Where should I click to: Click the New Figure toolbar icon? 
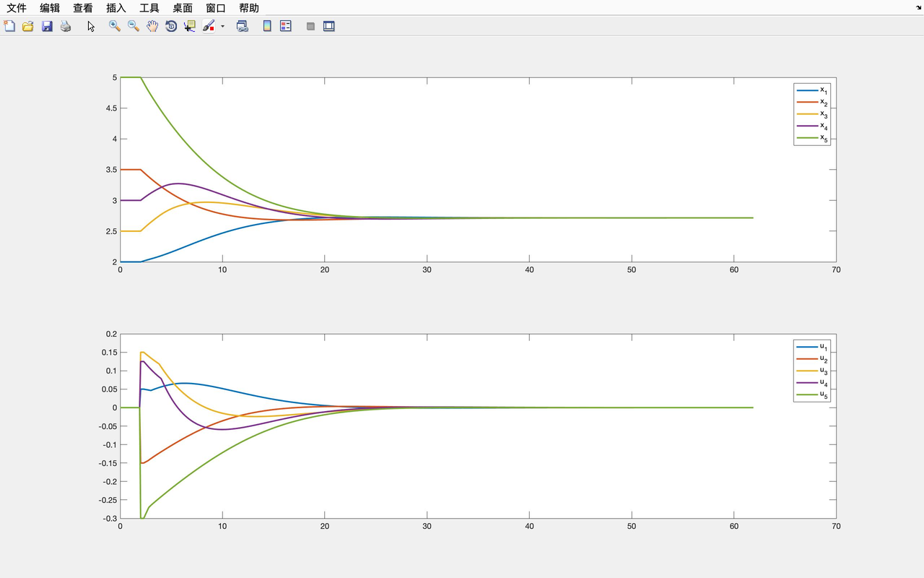pos(9,26)
